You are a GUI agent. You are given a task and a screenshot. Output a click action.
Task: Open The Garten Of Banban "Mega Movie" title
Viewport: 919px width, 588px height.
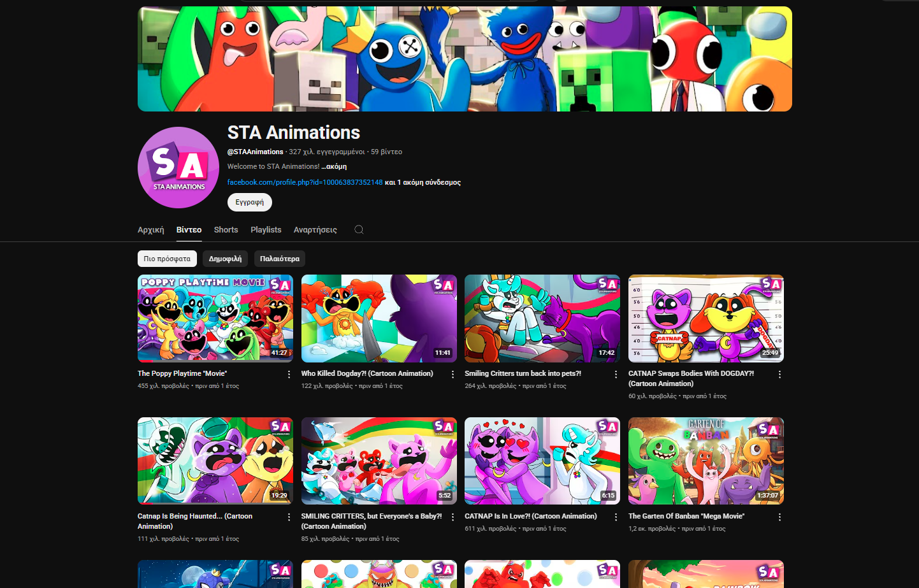[686, 516]
